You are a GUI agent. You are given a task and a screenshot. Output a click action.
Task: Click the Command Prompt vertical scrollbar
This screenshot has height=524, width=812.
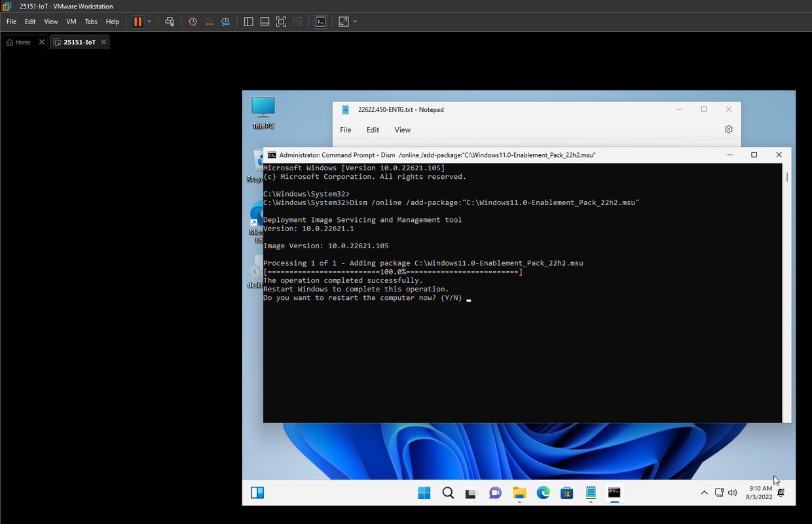click(x=786, y=293)
